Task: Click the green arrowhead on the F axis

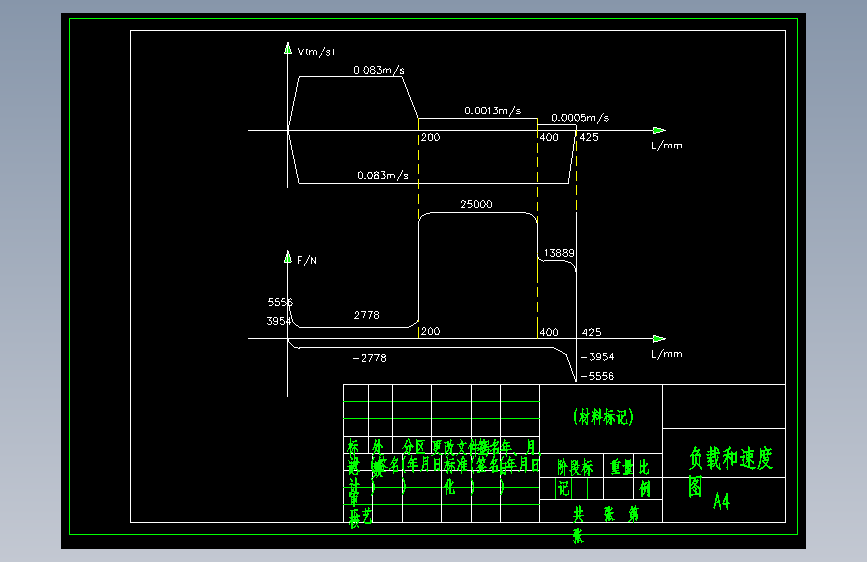Action: click(x=288, y=257)
